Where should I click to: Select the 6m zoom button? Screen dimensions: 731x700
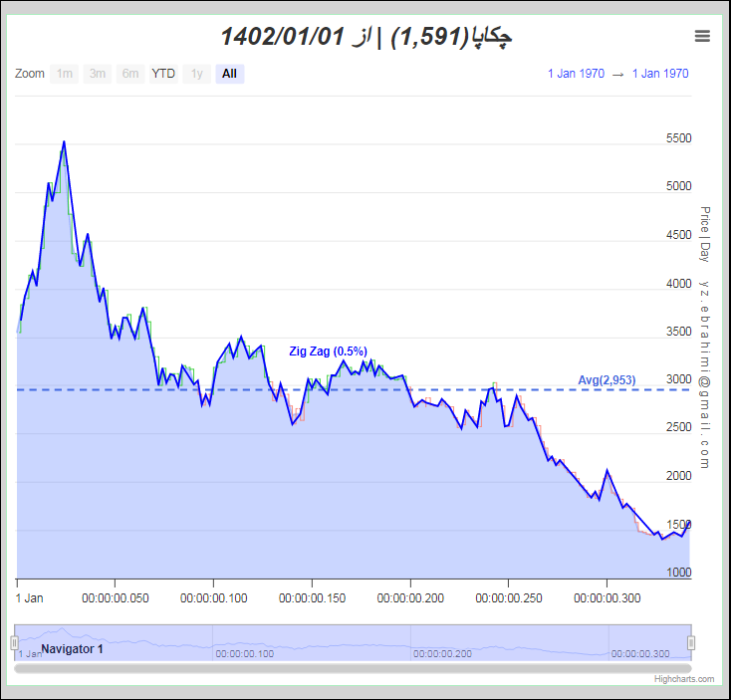(x=130, y=74)
